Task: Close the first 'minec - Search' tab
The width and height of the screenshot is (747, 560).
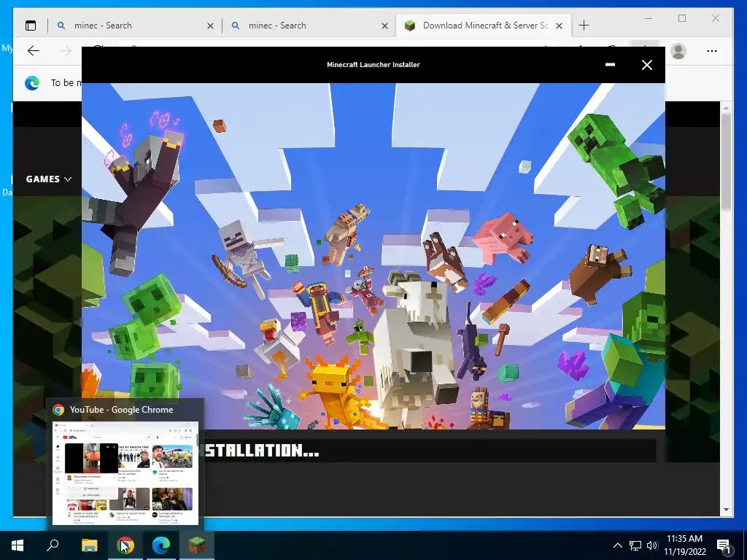Action: [210, 26]
